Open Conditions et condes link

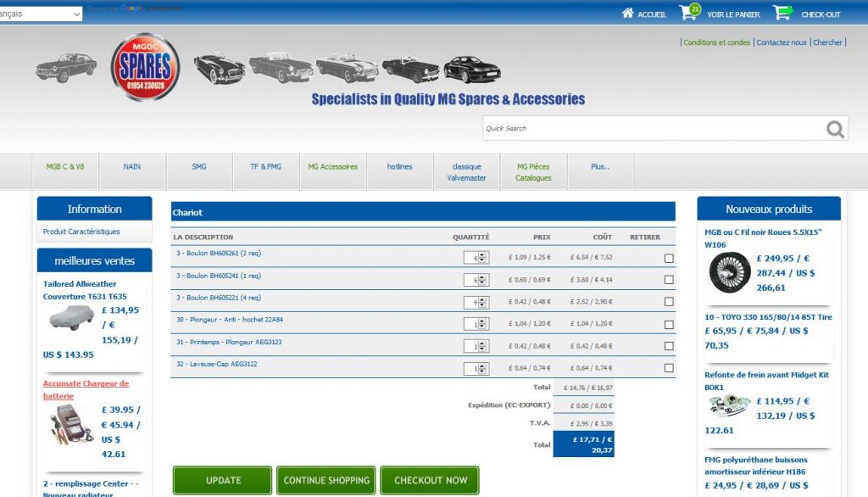tap(716, 42)
